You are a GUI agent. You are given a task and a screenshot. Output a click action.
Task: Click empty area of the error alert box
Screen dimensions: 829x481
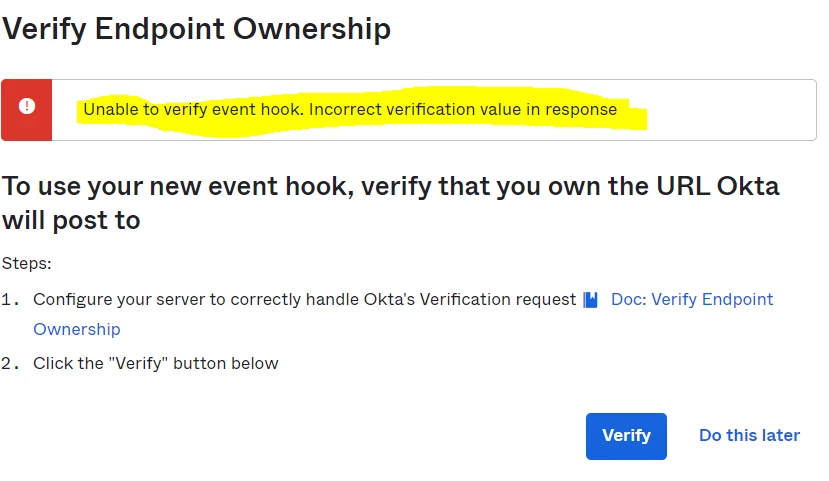coord(732,110)
